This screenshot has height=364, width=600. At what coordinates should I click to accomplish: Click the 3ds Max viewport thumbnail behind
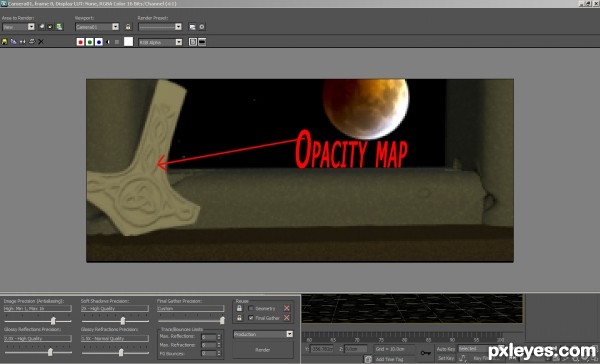412,309
